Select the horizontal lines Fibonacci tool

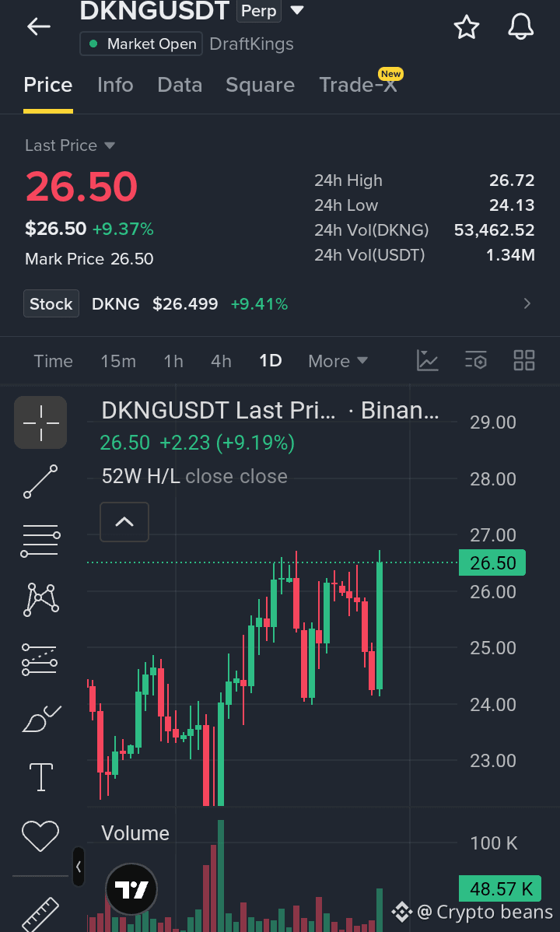coord(40,541)
